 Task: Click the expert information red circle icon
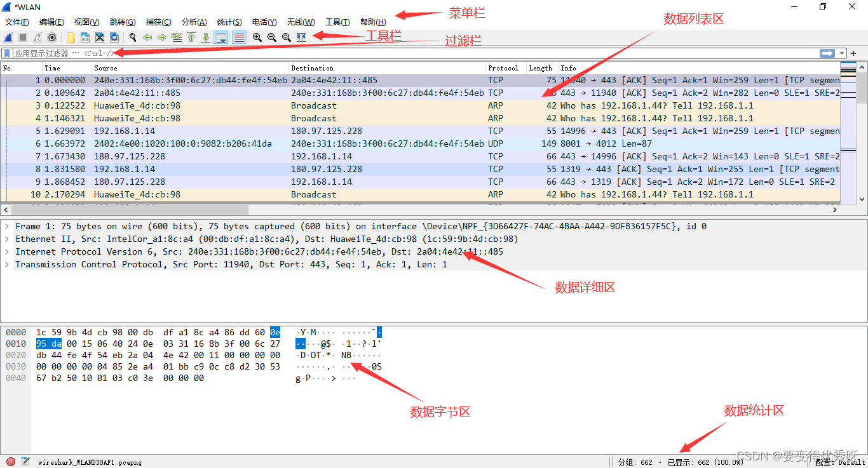tap(11, 462)
